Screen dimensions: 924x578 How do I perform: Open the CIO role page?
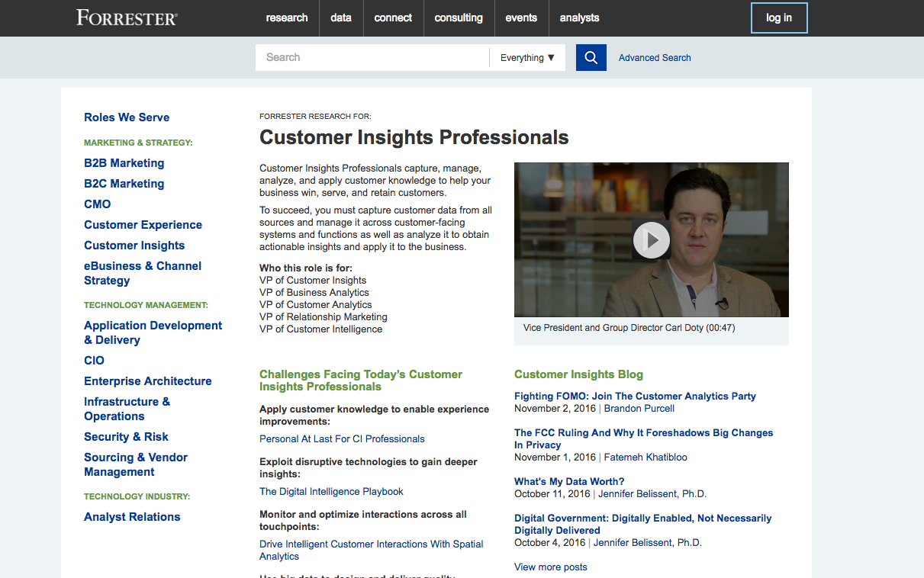[x=94, y=360]
